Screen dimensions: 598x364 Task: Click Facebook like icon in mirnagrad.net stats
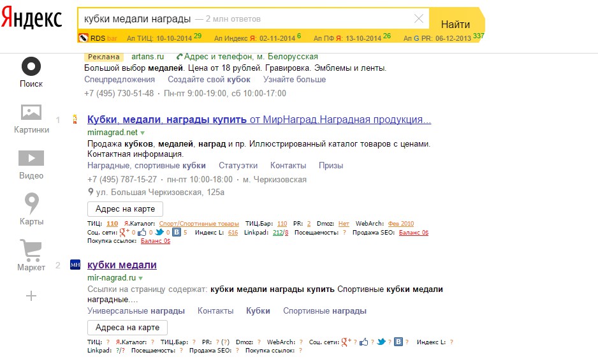[142, 232]
